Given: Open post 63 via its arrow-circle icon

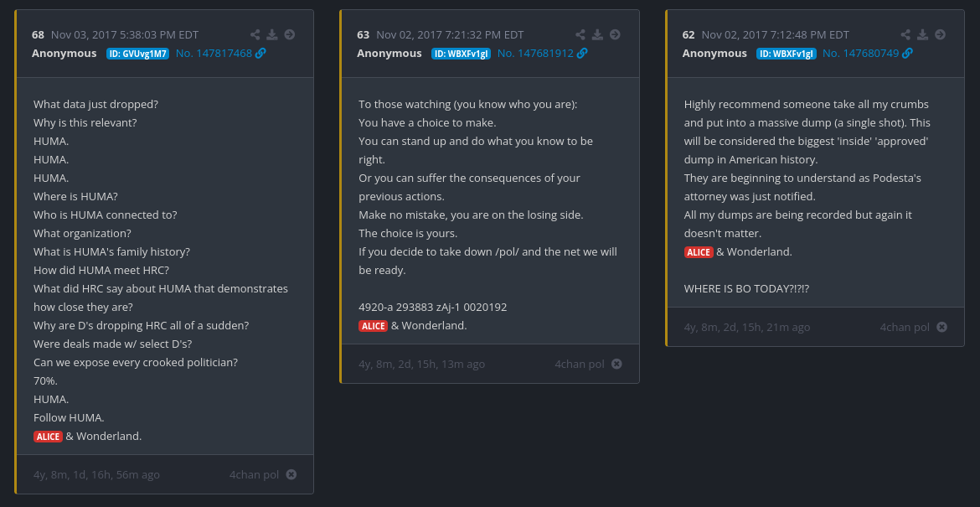Looking at the screenshot, I should tap(615, 34).
